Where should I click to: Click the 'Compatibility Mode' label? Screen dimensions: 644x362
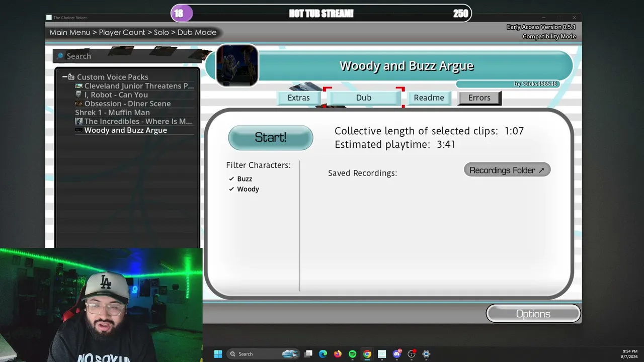coord(549,36)
